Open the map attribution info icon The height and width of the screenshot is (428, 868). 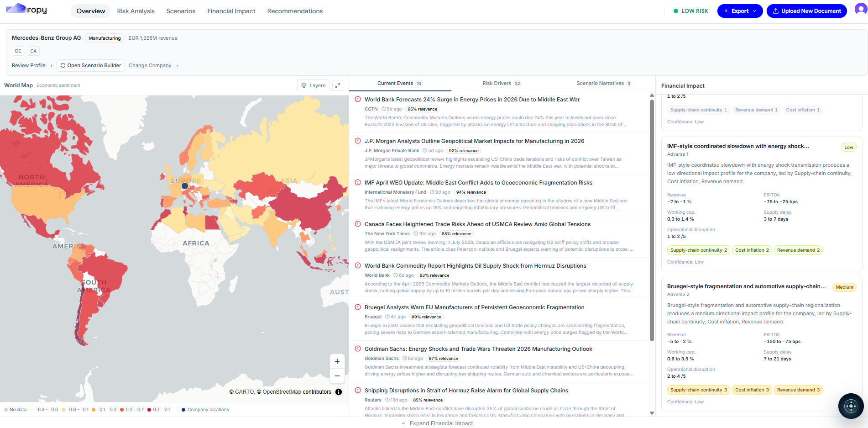pos(339,392)
